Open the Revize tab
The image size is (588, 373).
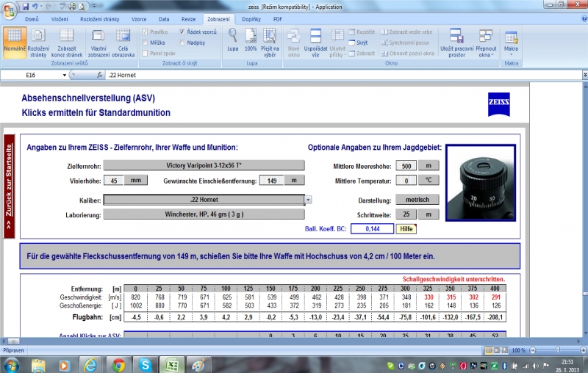tap(188, 19)
